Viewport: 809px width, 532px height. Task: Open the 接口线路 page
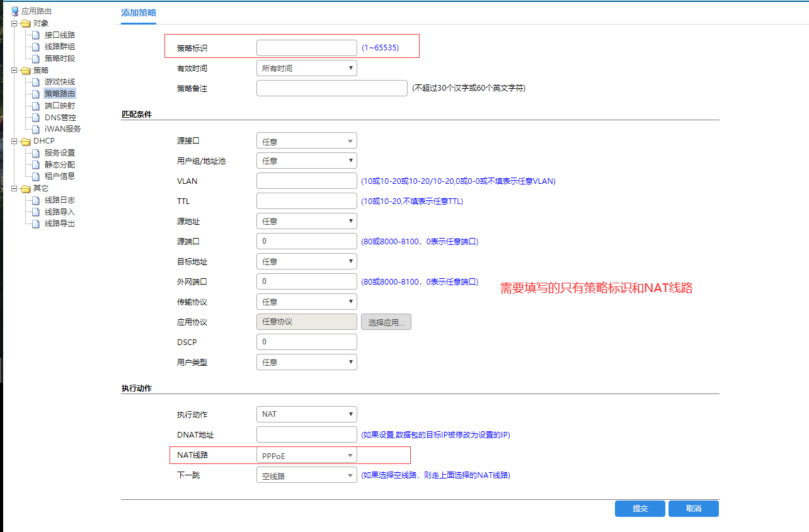(60, 35)
